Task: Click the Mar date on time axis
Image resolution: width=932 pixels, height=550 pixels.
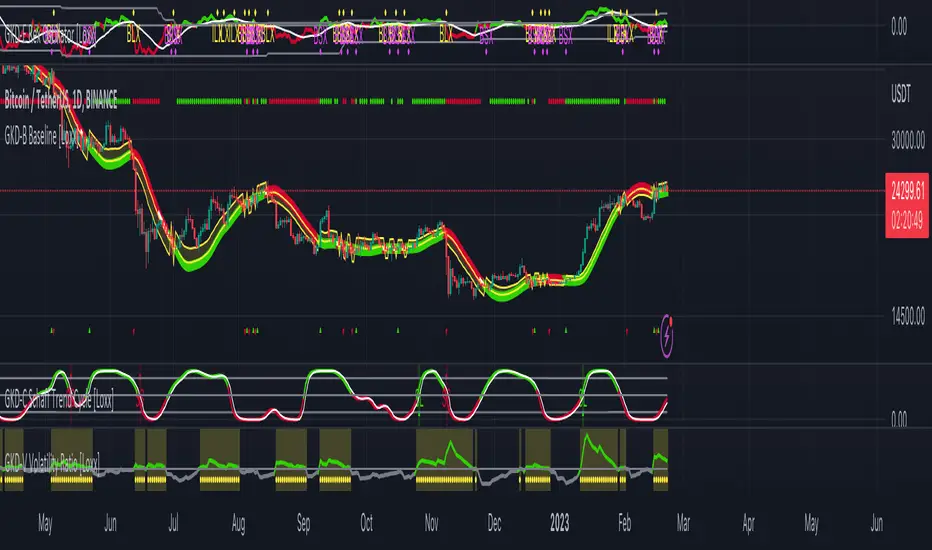Action: click(x=683, y=523)
